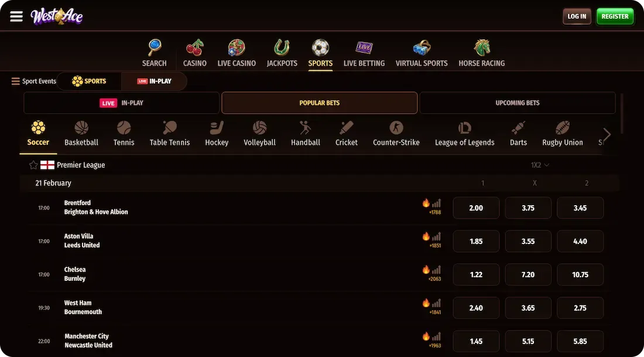Screen dimensions: 644x357
Task: Click the green Register button
Action: [x=615, y=16]
